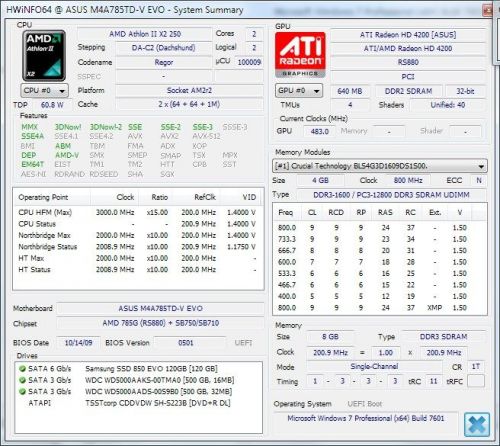Click the memory multiplier 1.00 field
Viewport: 500px width, 446px height.
coord(385,352)
